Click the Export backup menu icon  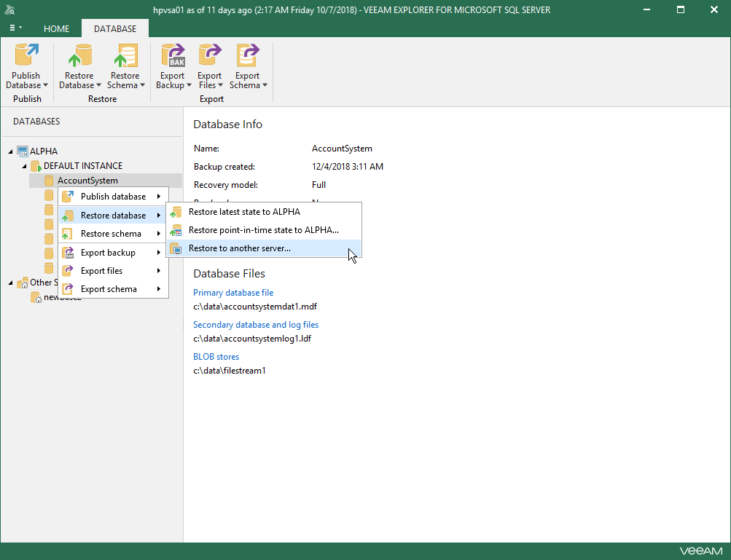[68, 253]
